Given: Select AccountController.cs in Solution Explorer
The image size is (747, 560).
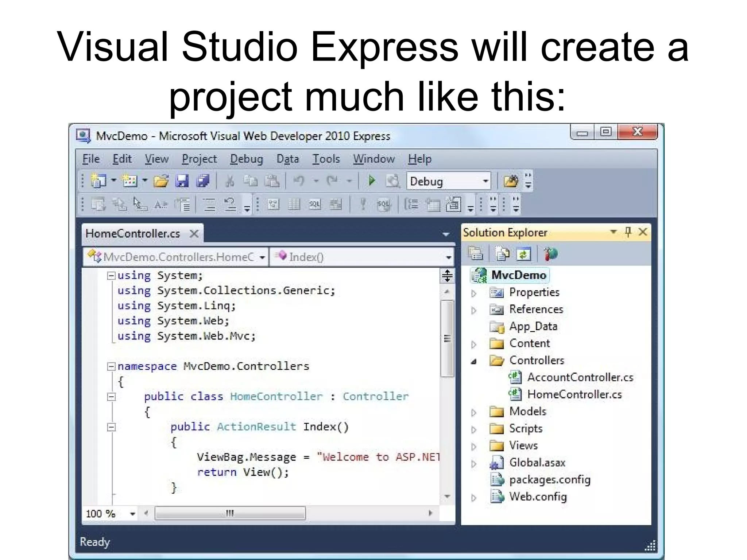Looking at the screenshot, I should tap(580, 377).
